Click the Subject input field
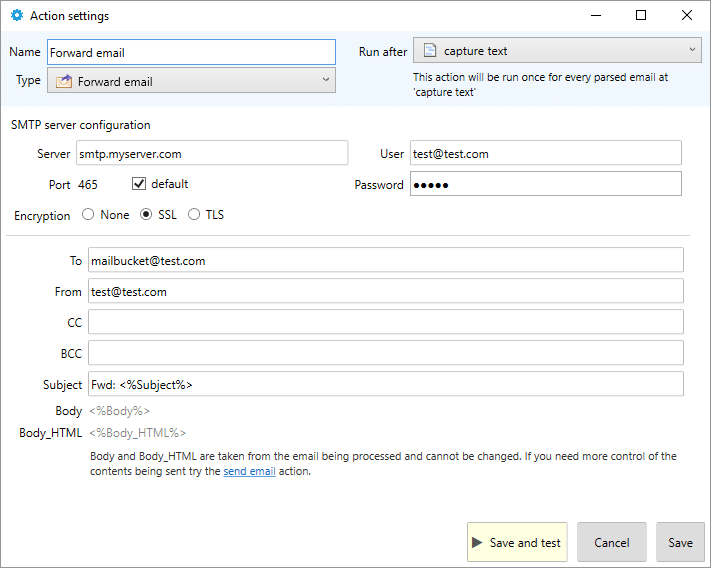This screenshot has height=568, width=711. (x=386, y=384)
